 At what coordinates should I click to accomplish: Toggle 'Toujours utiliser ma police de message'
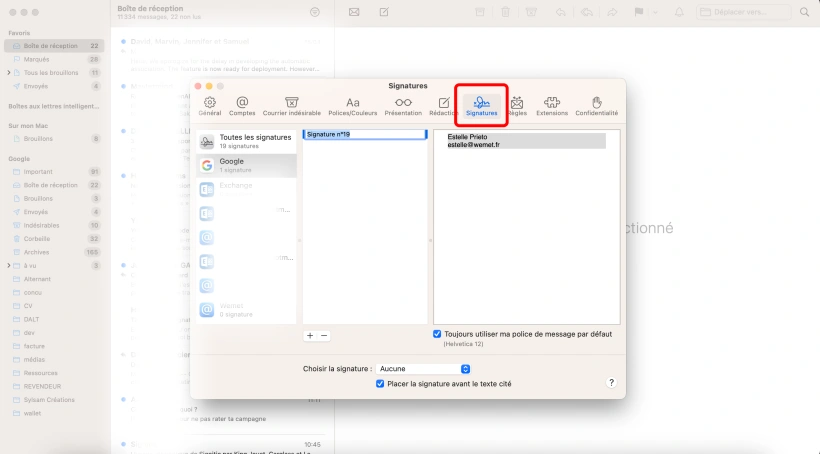click(x=437, y=334)
